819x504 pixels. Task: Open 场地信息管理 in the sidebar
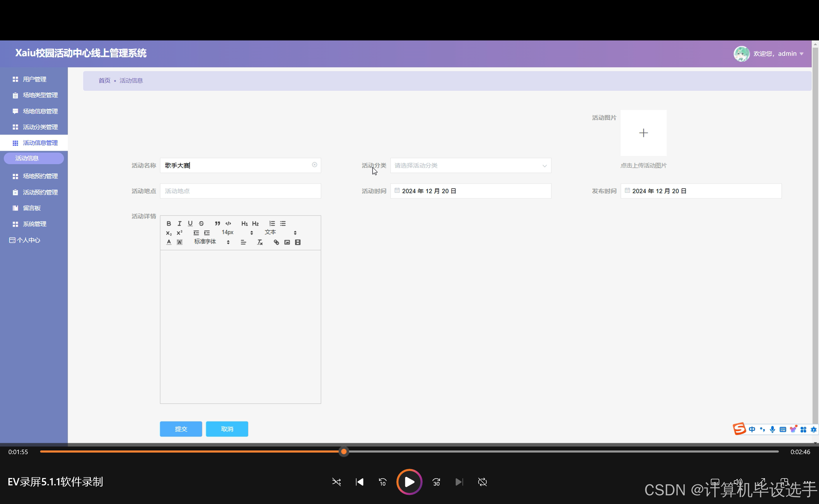coord(34,111)
